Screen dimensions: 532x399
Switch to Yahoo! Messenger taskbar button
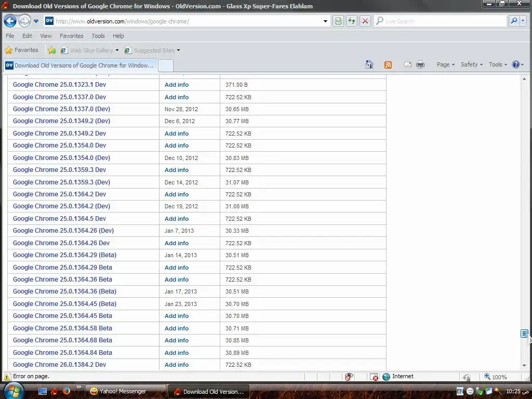tap(125, 391)
